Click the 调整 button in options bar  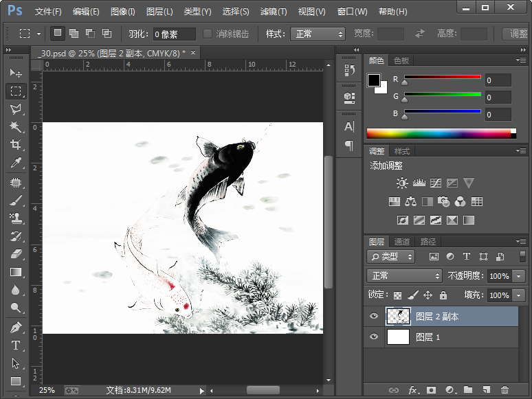tap(516, 34)
